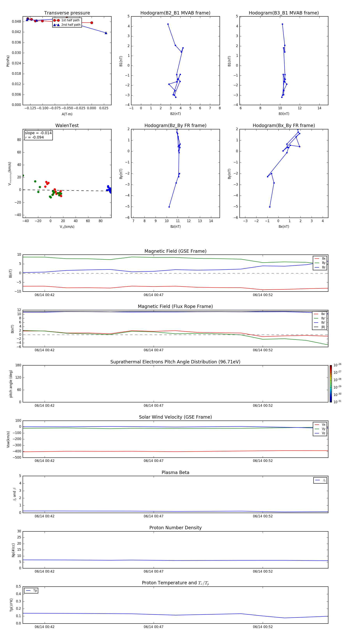The height and width of the screenshot is (644, 351).
Task: Click the Vx legend entry
Action: (320, 424)
